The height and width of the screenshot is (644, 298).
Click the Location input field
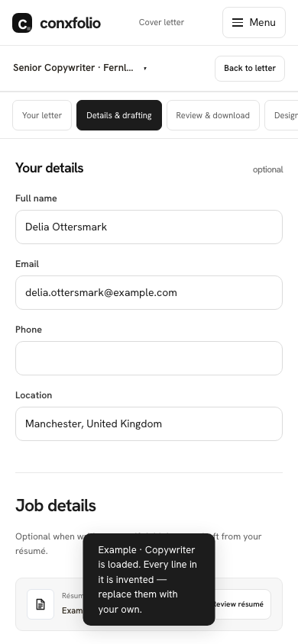click(149, 423)
